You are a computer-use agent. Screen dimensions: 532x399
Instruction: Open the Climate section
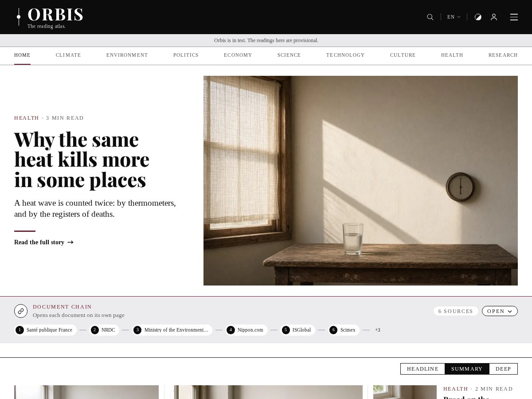(68, 55)
